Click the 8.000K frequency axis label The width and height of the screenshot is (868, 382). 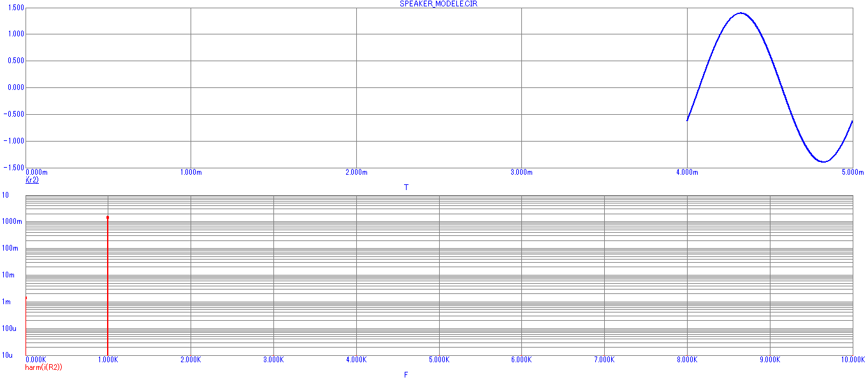[x=687, y=360]
